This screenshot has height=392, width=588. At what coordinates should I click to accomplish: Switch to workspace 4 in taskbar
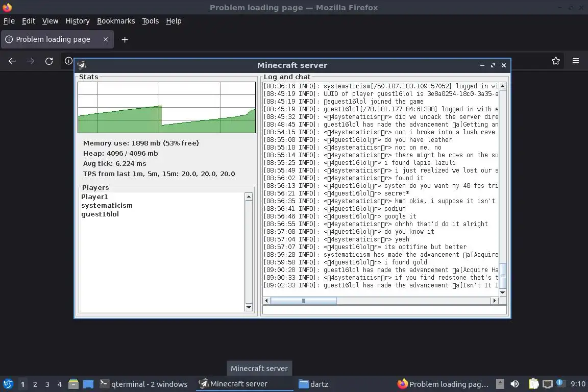[60, 384]
